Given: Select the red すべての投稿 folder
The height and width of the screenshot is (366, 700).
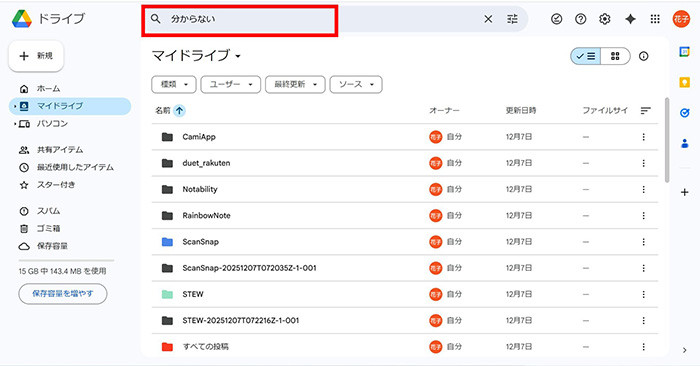Looking at the screenshot, I should tap(404, 347).
